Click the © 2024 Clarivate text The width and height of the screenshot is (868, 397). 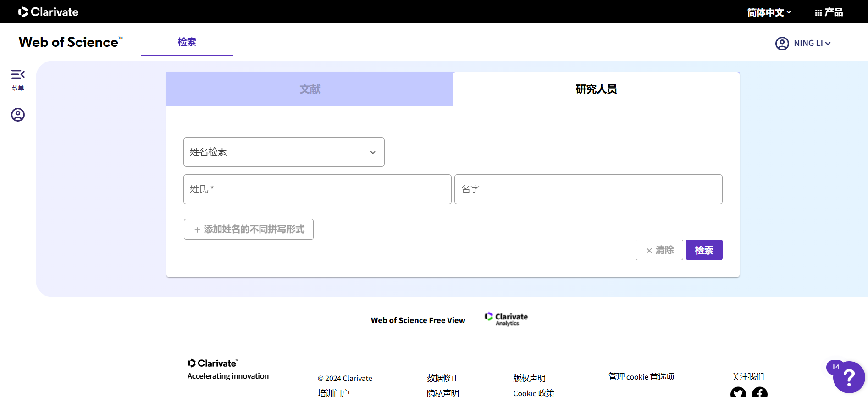[x=345, y=378]
